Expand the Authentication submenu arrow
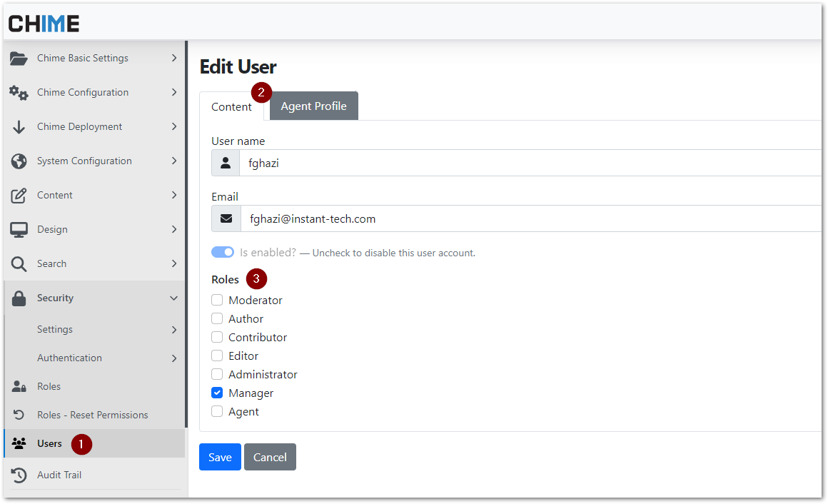This screenshot has height=504, width=828. pyautogui.click(x=173, y=358)
